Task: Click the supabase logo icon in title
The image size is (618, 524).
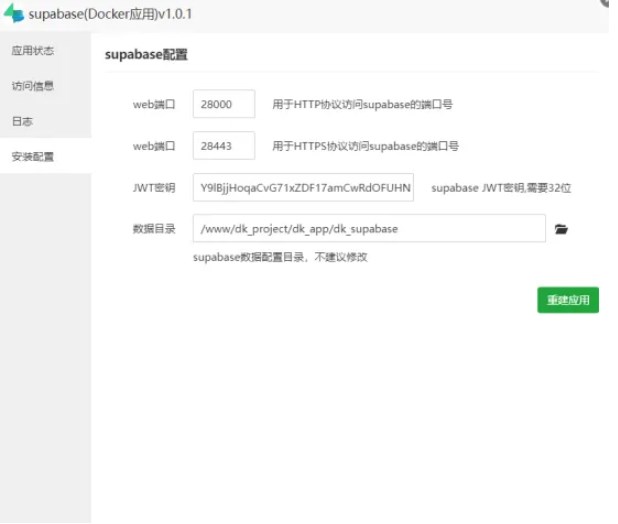Action: coord(14,13)
